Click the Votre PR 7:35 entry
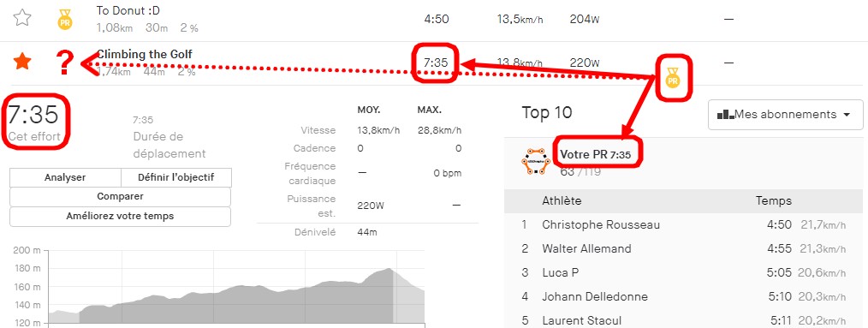This screenshot has width=868, height=328. point(595,155)
